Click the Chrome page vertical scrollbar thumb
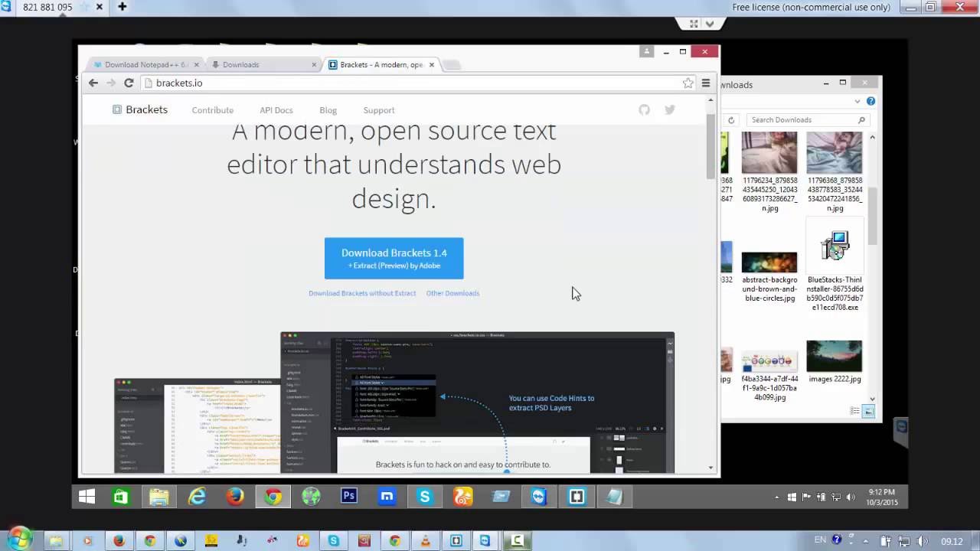The height and width of the screenshot is (551, 980). click(710, 145)
